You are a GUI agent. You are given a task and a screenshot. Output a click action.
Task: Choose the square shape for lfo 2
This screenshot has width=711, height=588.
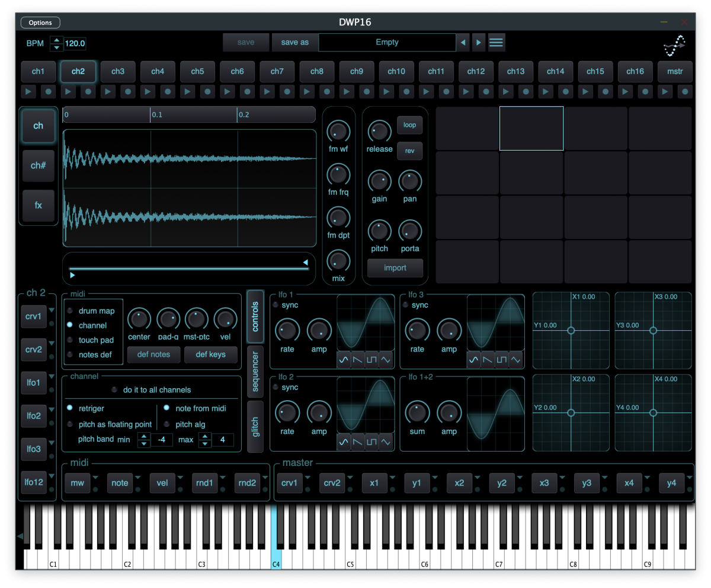(x=372, y=442)
